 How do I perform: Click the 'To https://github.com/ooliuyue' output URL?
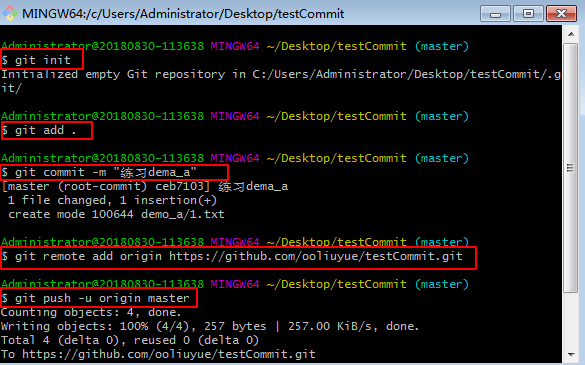pos(158,354)
